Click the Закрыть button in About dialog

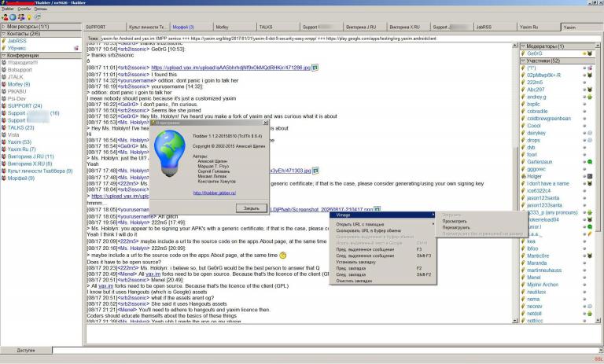tap(251, 208)
